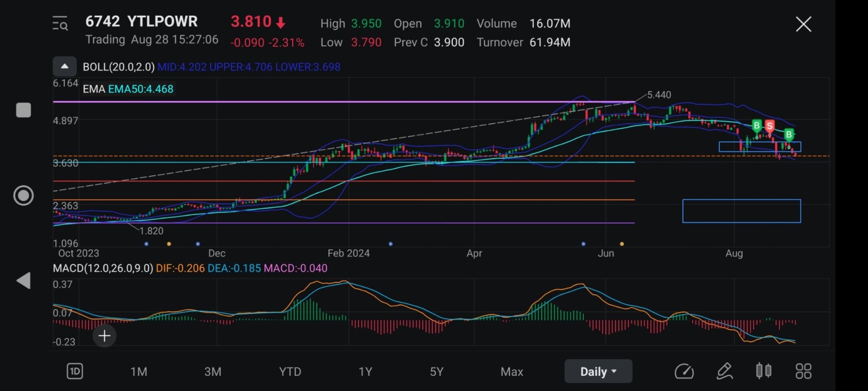Tap the 5.440 high price label
The image size is (868, 391).
pyautogui.click(x=659, y=95)
